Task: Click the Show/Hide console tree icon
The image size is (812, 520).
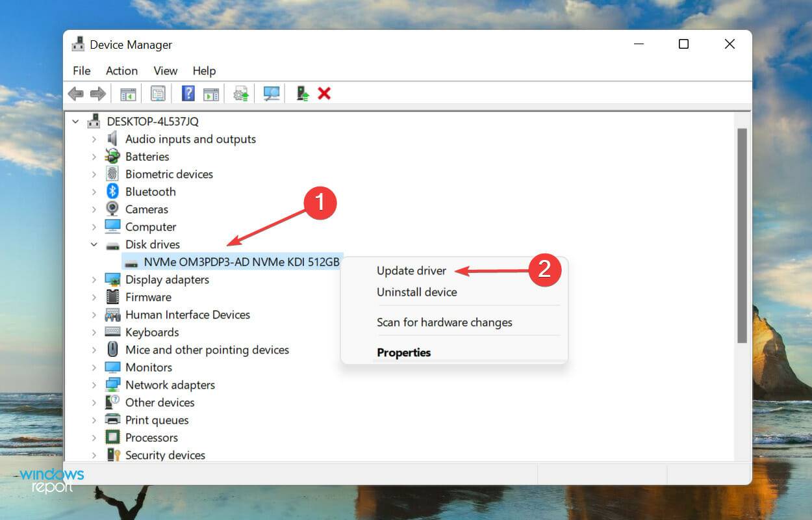Action: (x=128, y=94)
